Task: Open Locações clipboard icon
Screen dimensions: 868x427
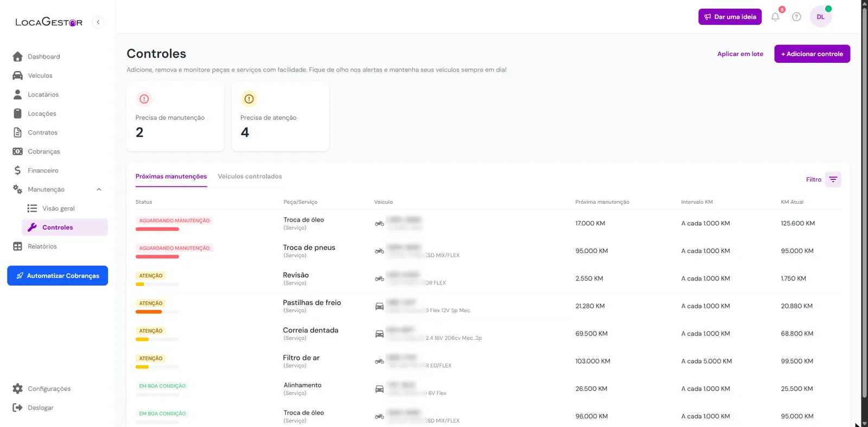Action: coord(17,113)
